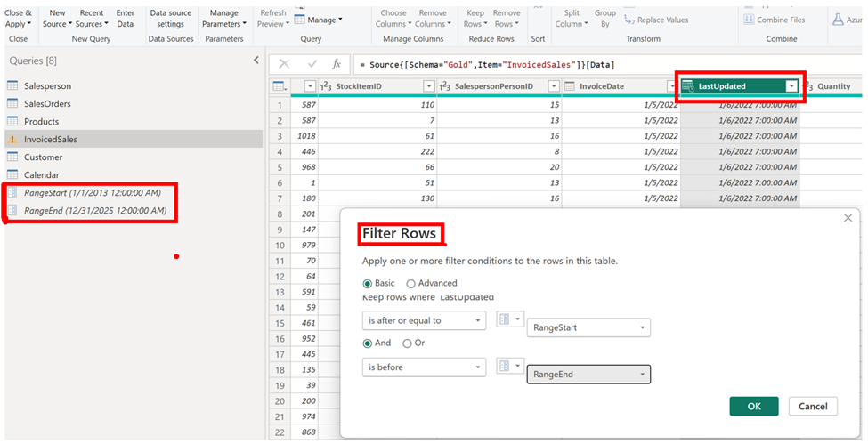Open the Keep Rows menu
Screen dimensions: 868x444
tap(475, 19)
